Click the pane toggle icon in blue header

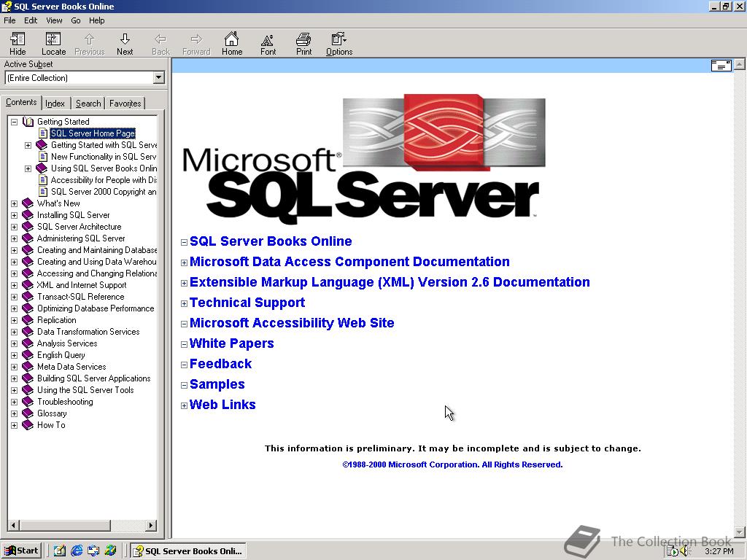[721, 65]
